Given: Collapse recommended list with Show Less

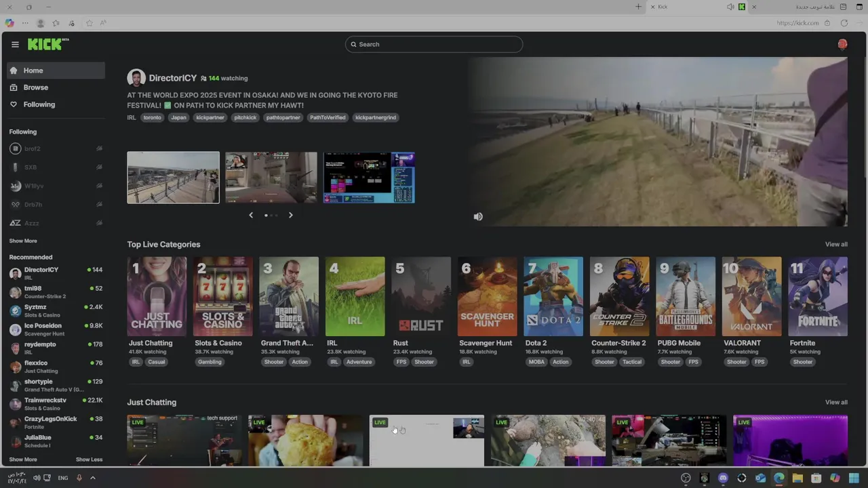Looking at the screenshot, I should (x=89, y=460).
